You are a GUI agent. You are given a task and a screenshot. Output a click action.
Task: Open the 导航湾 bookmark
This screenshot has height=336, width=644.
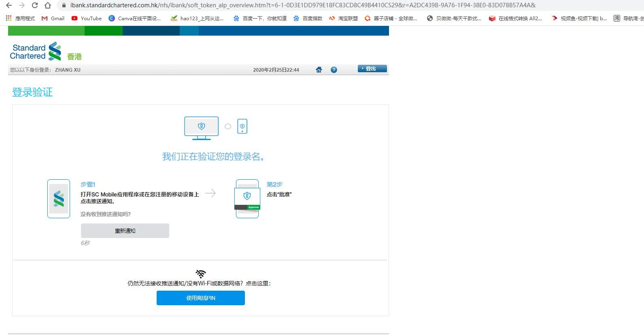(629, 18)
